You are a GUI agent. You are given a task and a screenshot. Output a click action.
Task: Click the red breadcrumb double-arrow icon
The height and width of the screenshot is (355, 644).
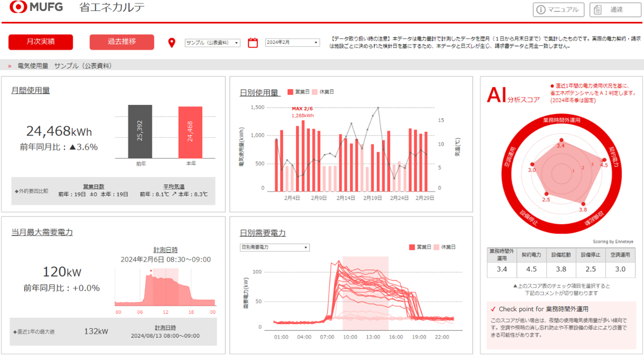10,66
